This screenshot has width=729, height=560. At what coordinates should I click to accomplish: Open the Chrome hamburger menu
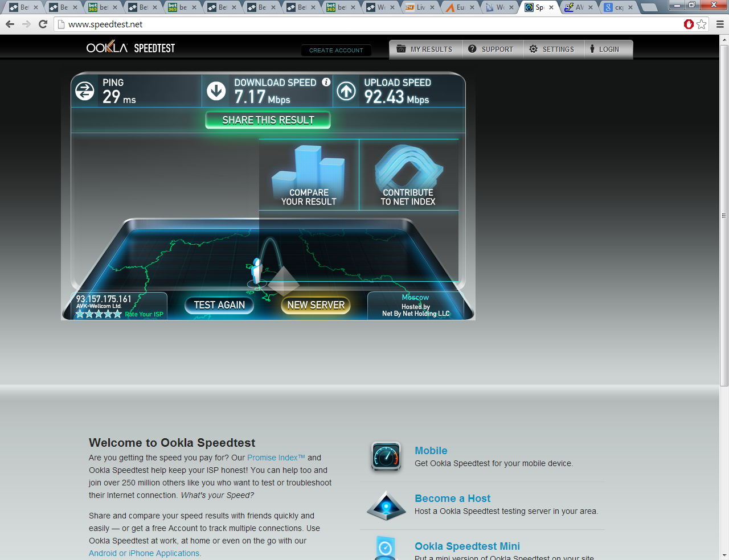[720, 24]
